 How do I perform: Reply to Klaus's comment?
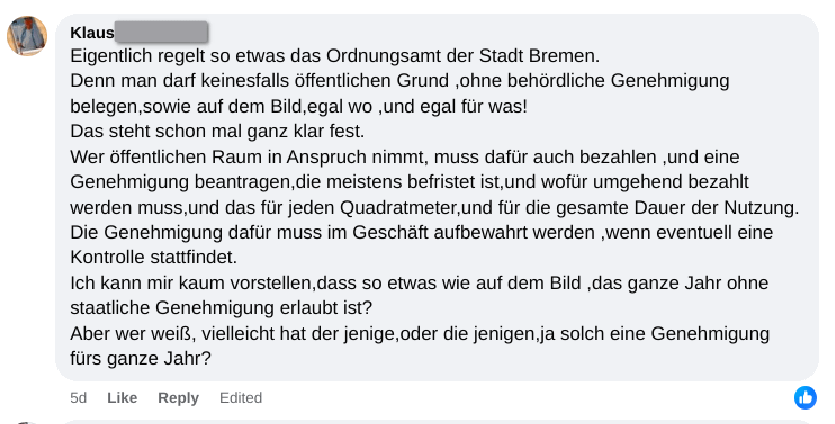178,398
